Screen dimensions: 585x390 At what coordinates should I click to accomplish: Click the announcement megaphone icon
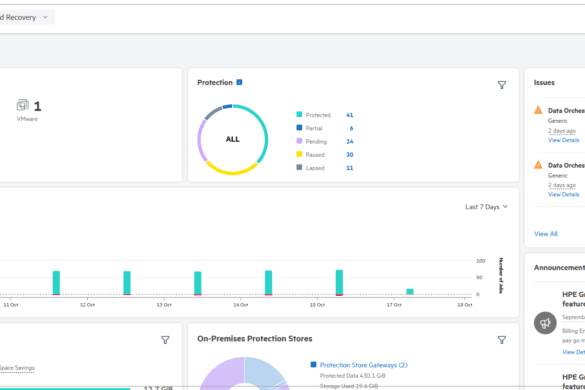545,323
